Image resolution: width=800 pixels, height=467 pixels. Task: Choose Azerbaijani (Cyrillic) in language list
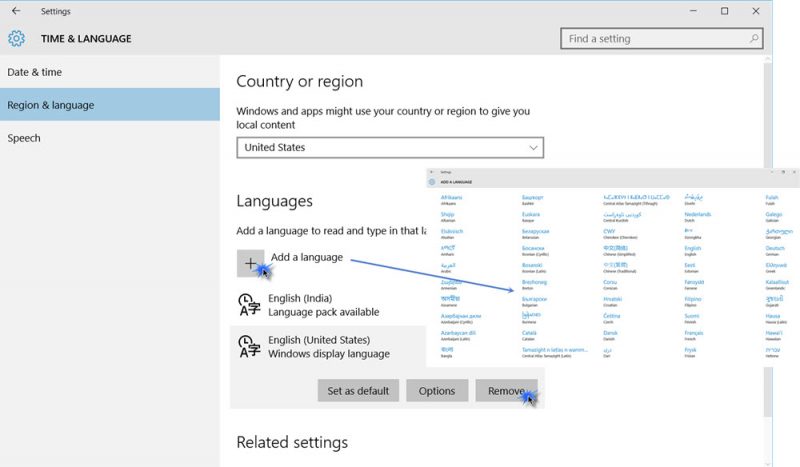[460, 318]
